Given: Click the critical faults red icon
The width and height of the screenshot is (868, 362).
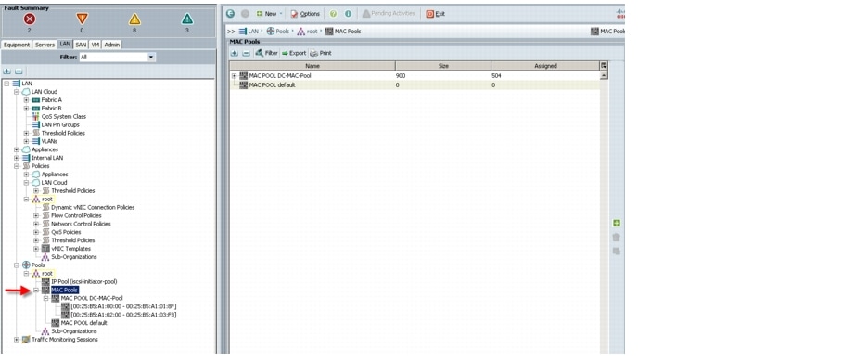Looking at the screenshot, I should coord(30,19).
